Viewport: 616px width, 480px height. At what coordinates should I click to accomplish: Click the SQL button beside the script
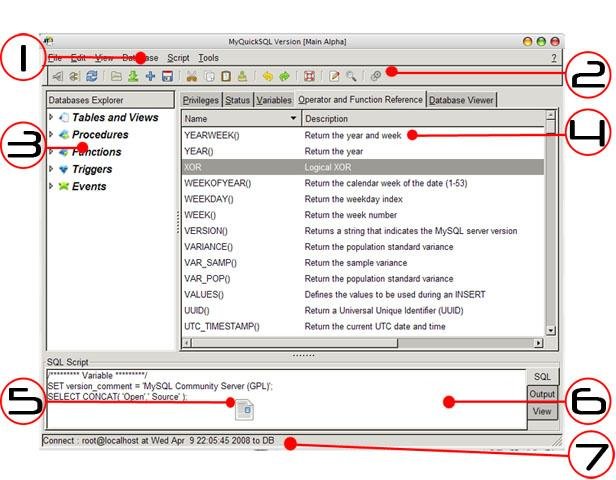(542, 377)
